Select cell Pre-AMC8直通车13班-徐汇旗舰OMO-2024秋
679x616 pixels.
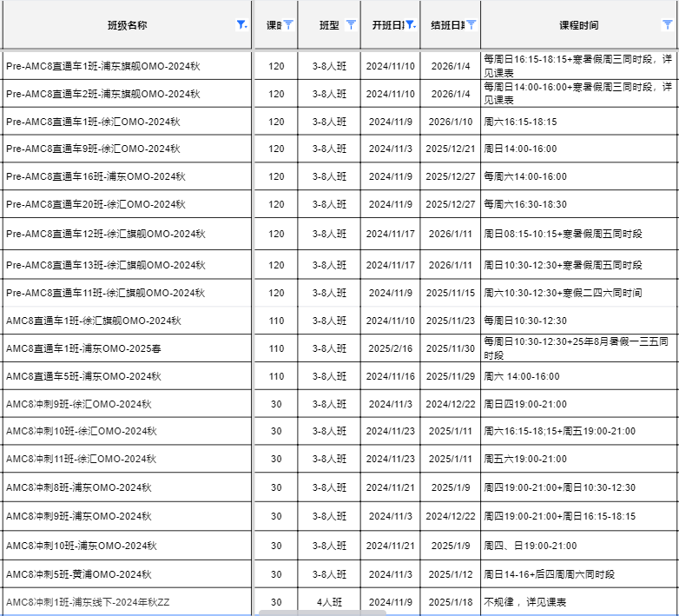coord(127,265)
